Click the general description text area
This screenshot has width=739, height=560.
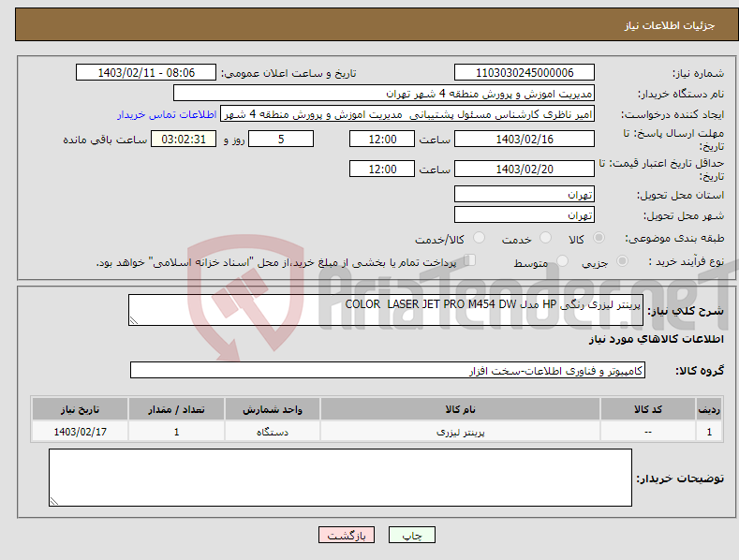[386, 310]
